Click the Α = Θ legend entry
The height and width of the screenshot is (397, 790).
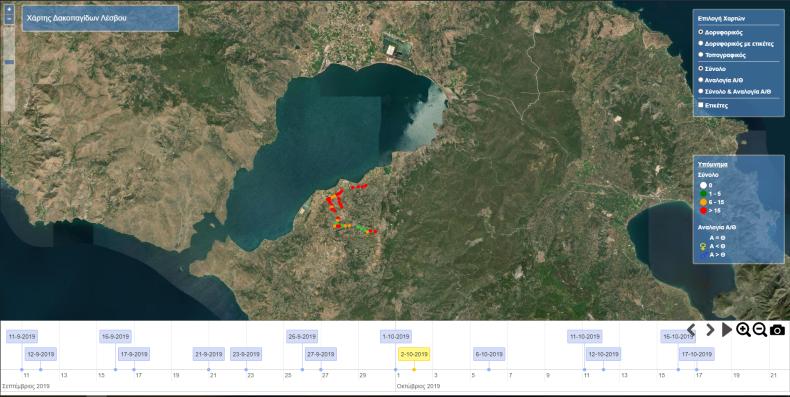coord(717,237)
